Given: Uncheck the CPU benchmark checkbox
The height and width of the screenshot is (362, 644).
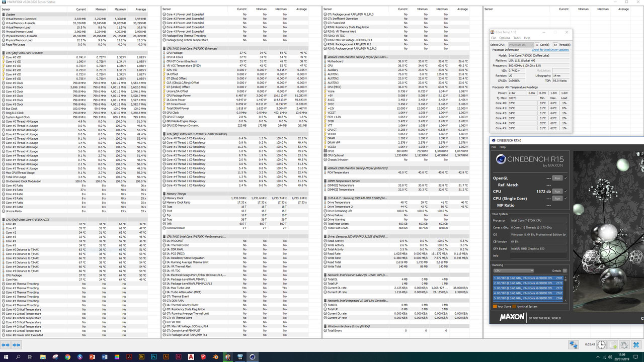Looking at the screenshot, I should 566,191.
